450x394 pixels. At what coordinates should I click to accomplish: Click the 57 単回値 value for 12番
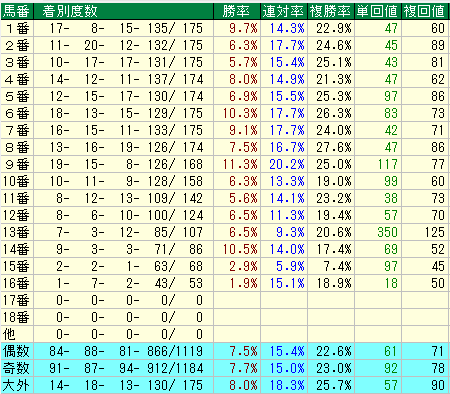click(x=391, y=216)
